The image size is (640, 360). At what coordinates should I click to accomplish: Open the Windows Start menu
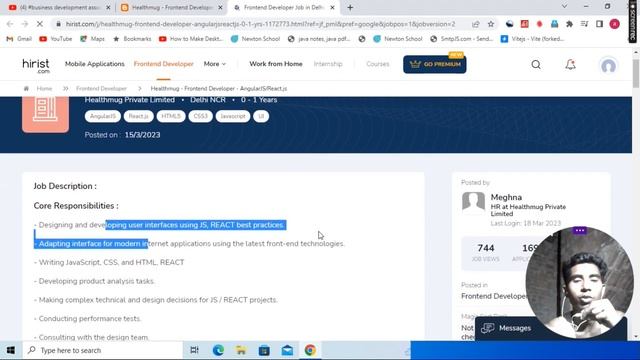coord(11,350)
